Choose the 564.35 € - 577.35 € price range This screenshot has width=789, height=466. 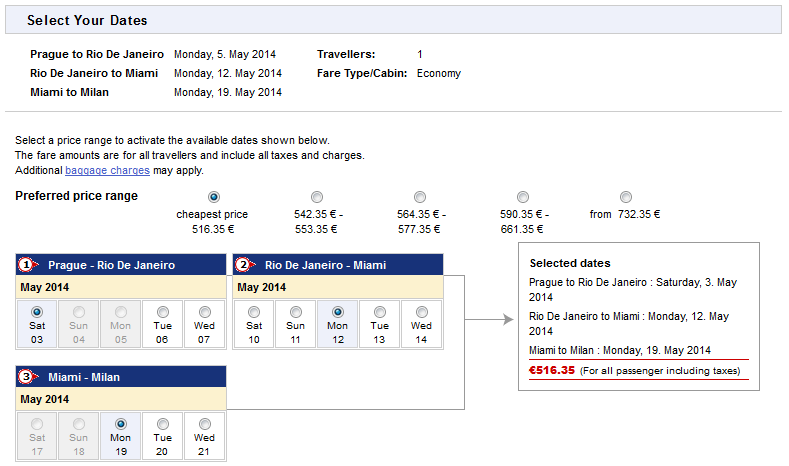pos(420,197)
